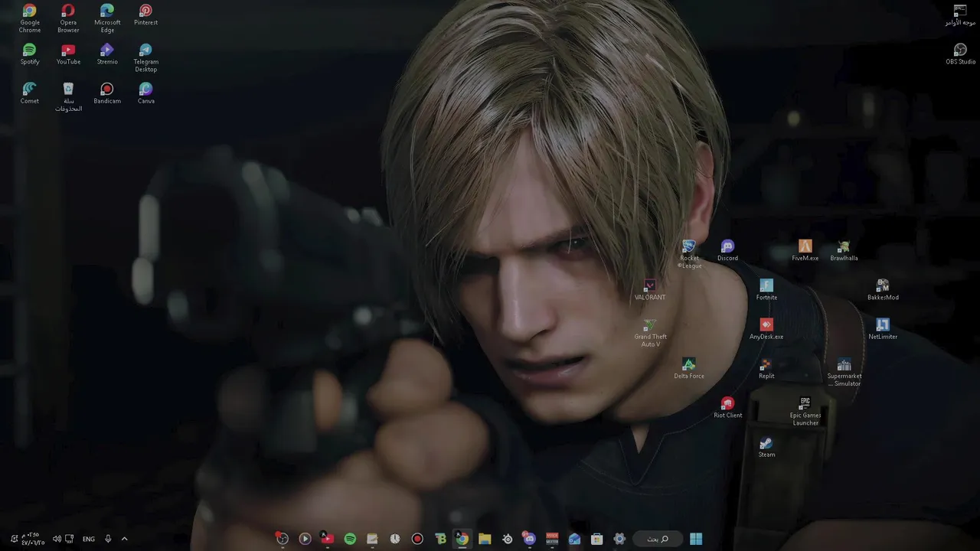Show hidden system tray icons chevron

[124, 539]
